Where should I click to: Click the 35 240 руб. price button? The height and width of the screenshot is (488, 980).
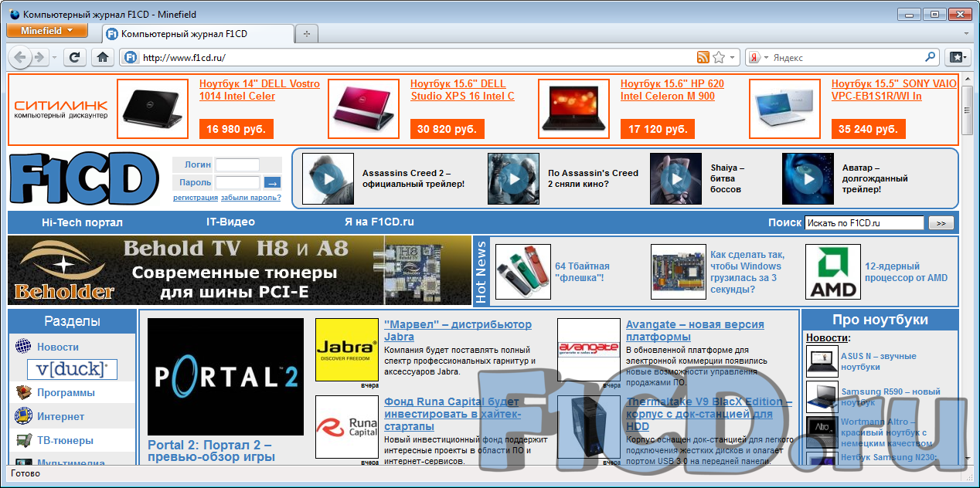(x=868, y=129)
